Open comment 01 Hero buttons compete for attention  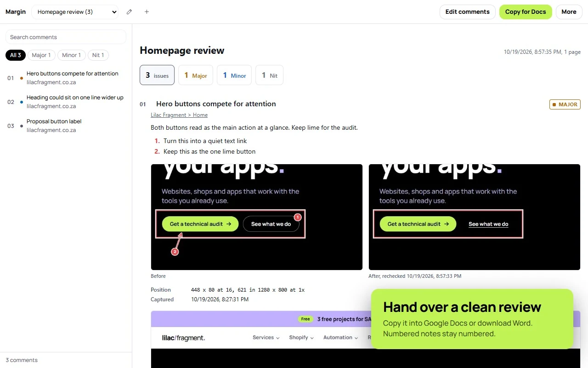coord(66,78)
